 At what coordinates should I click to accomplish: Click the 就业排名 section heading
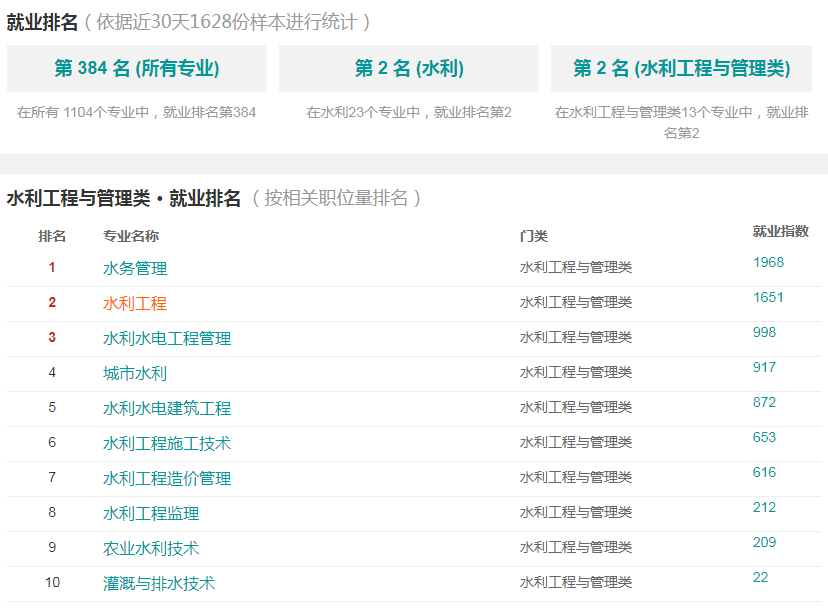coord(42,22)
